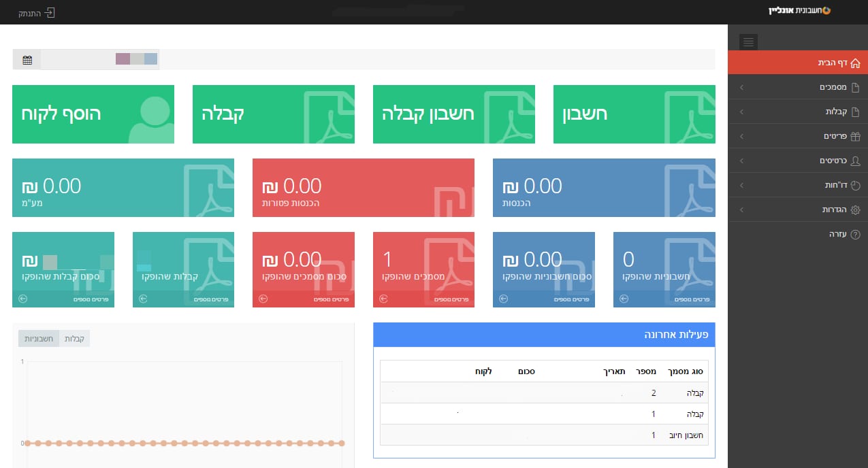
Task: Click the הוסף לקוח green button
Action: [93, 114]
